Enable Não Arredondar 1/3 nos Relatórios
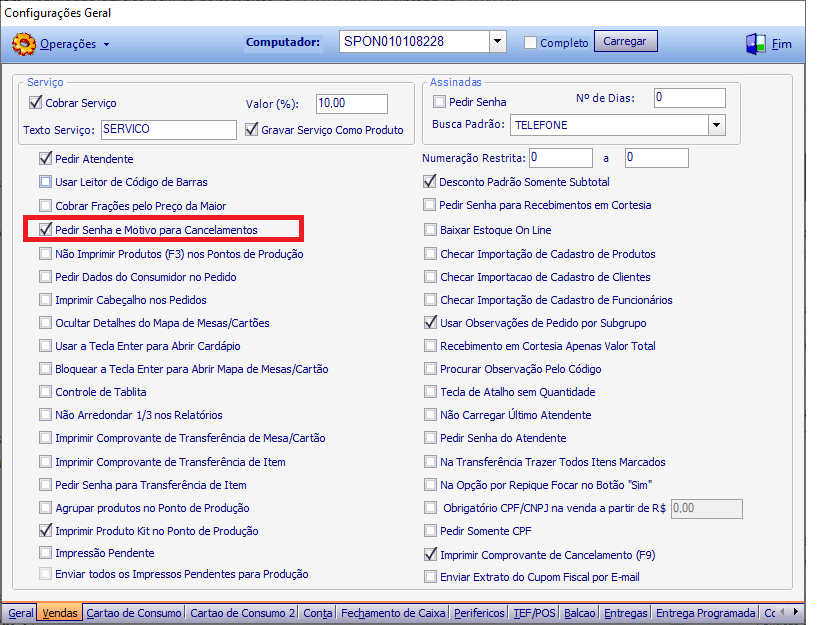The image size is (819, 625). (45, 415)
